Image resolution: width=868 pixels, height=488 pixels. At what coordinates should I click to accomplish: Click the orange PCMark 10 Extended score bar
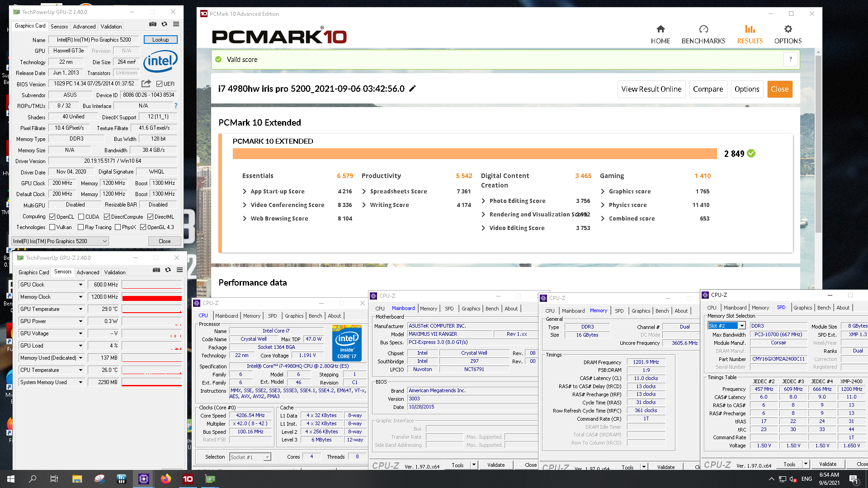pyautogui.click(x=475, y=154)
